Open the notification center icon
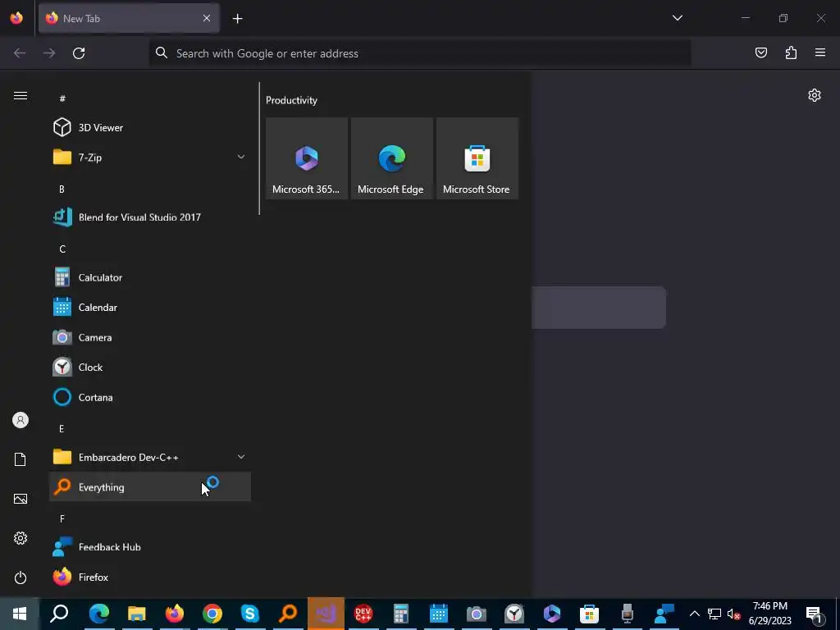Screen dimensions: 840x630 [815, 614]
